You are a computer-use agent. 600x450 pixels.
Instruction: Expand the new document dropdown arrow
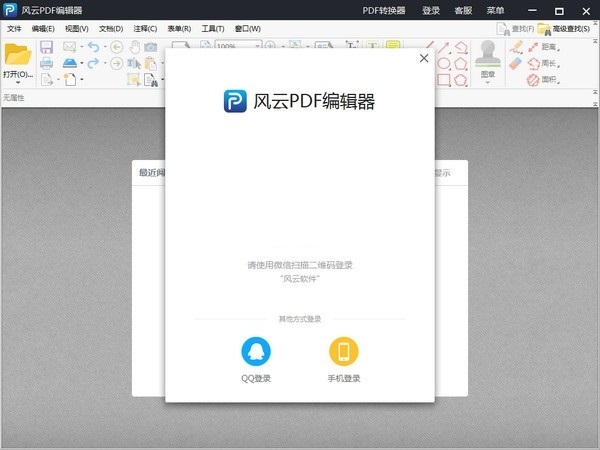point(82,80)
